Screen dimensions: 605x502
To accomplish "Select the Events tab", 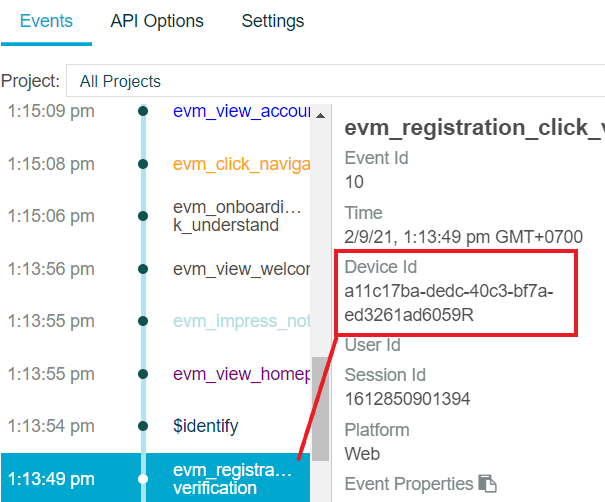I will [x=46, y=21].
